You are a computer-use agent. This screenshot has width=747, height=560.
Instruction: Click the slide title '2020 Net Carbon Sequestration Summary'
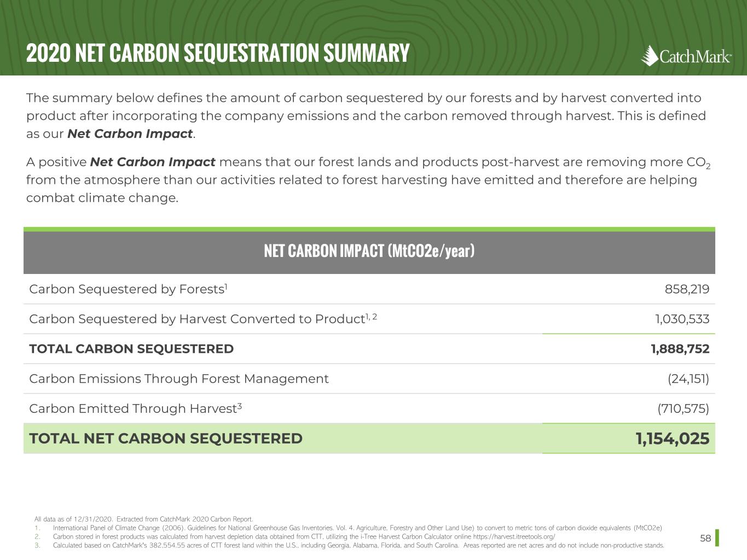pyautogui.click(x=218, y=54)
